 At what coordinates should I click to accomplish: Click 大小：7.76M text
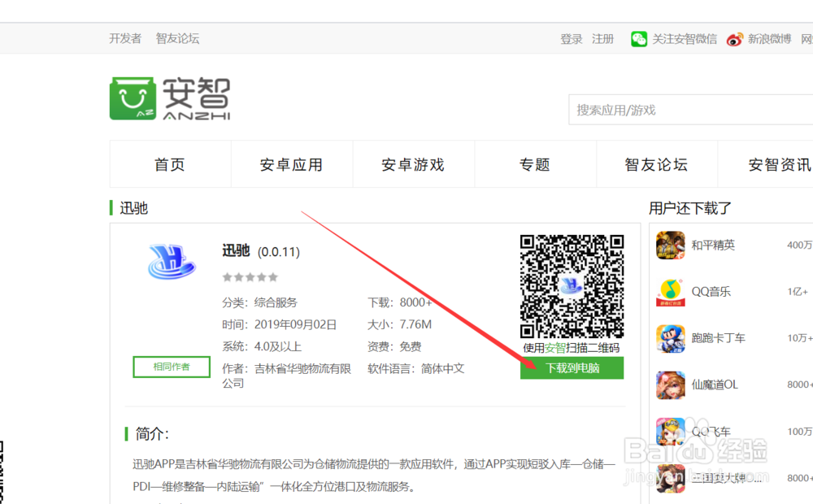coord(399,324)
